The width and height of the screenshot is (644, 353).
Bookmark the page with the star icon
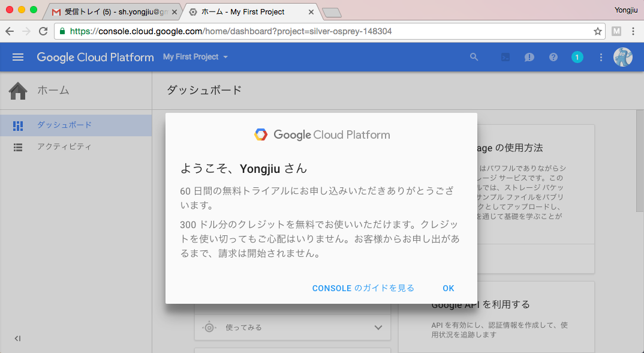(598, 32)
